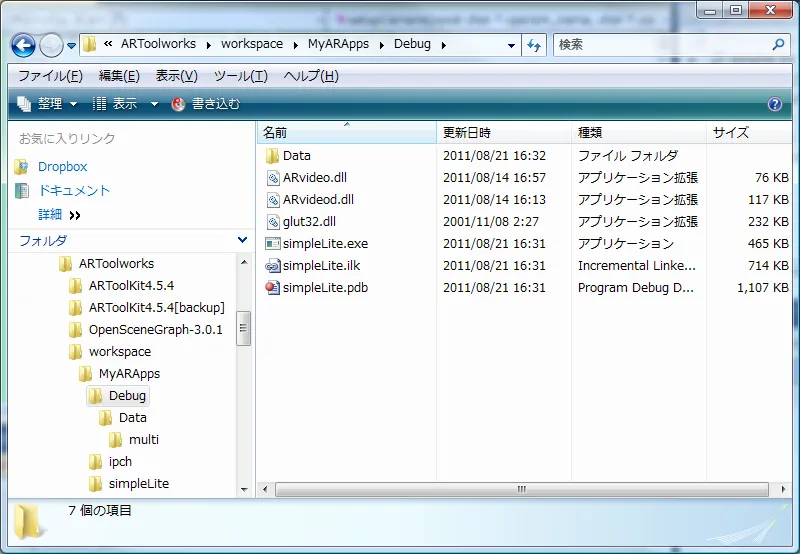Open the ファイル(F) menu
The height and width of the screenshot is (554, 800).
tap(50, 76)
